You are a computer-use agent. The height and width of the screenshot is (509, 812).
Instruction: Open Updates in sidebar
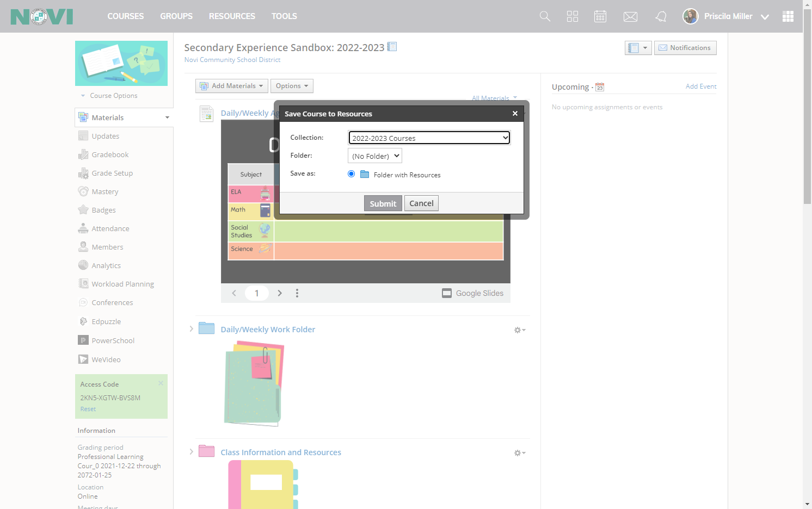(x=106, y=136)
